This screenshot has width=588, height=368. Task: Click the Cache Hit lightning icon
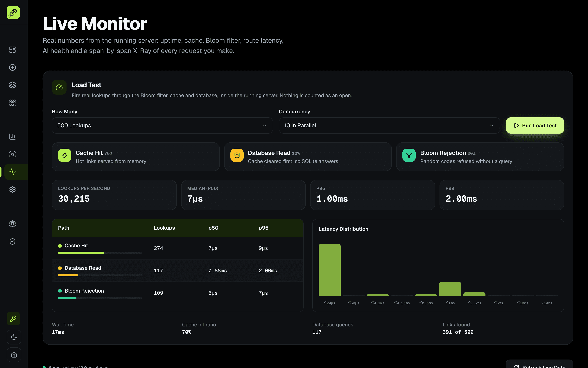click(x=65, y=155)
